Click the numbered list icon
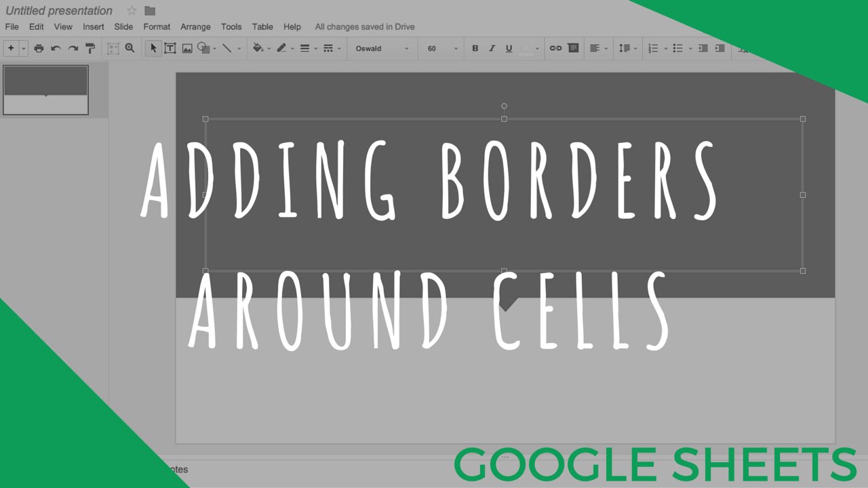This screenshot has width=868, height=488. pos(653,48)
